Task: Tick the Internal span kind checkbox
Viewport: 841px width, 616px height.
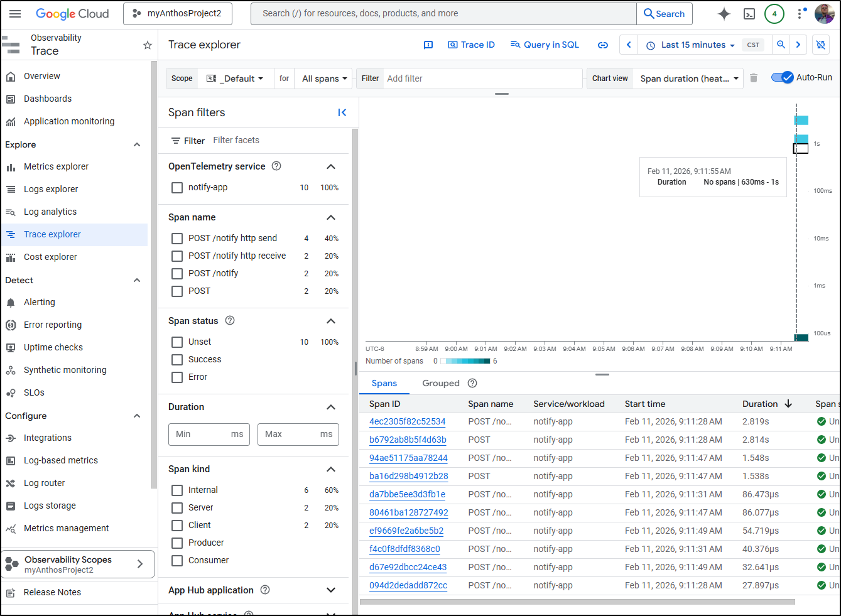Action: [x=177, y=490]
